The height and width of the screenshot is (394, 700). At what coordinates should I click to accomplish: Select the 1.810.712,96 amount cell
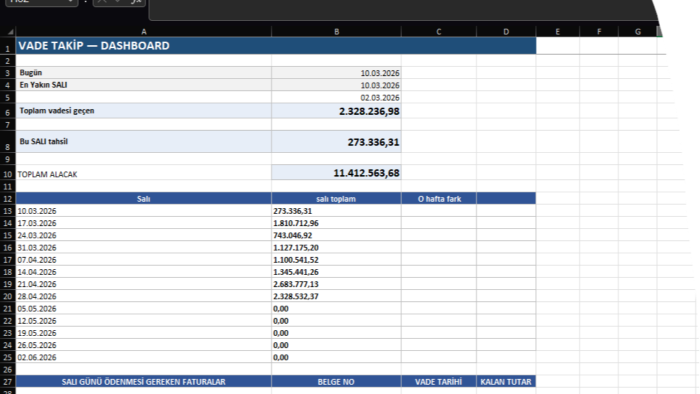pyautogui.click(x=336, y=223)
